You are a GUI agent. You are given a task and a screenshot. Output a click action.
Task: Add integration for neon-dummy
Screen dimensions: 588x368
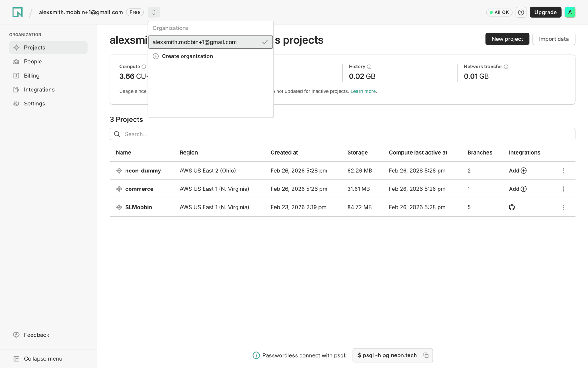click(518, 171)
